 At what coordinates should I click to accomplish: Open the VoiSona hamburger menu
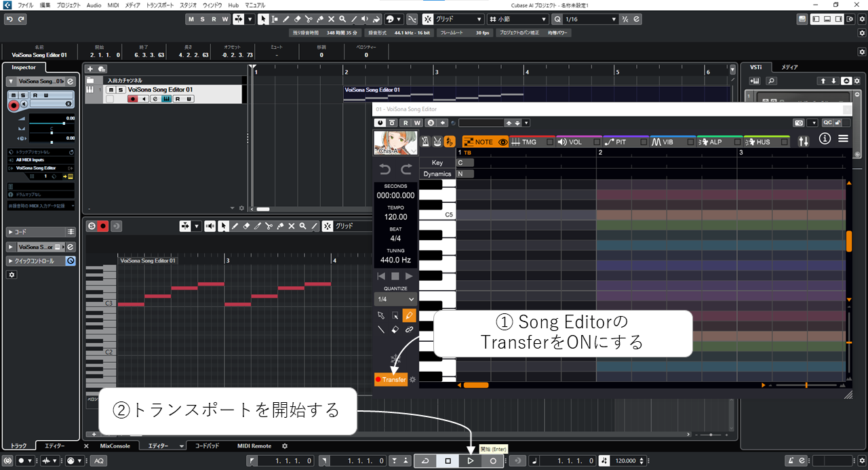point(844,139)
